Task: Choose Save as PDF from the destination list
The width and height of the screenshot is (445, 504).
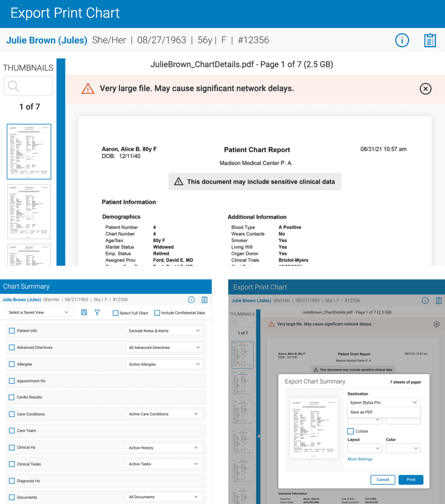Action: (x=362, y=412)
